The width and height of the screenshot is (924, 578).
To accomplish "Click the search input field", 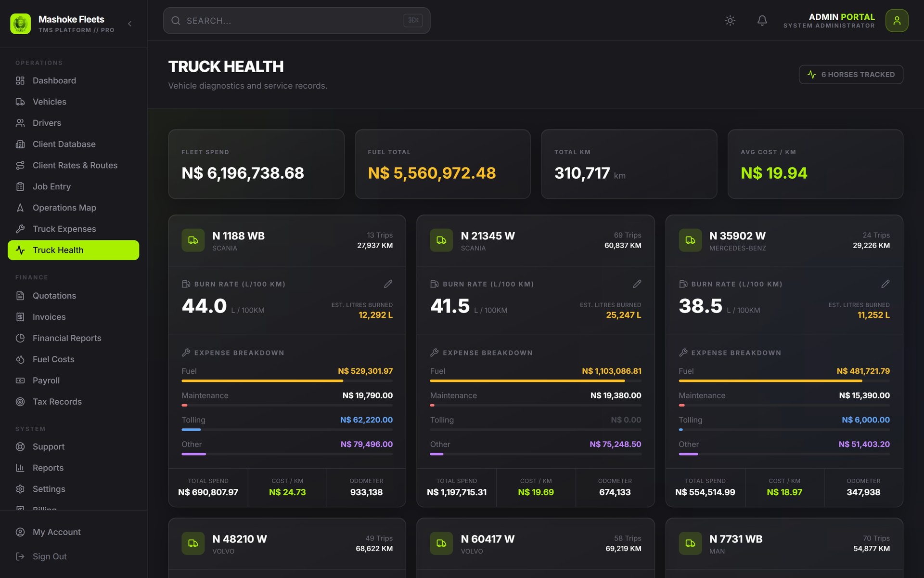I will coord(296,21).
